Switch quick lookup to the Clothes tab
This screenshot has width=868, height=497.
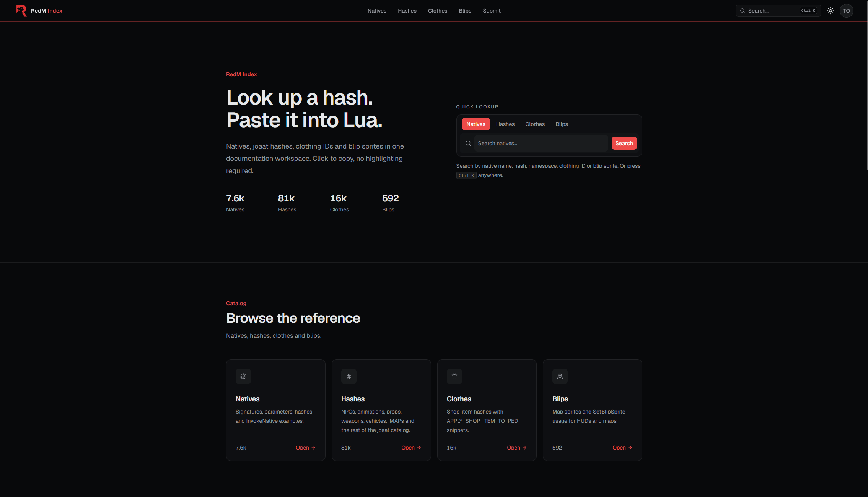pos(535,124)
